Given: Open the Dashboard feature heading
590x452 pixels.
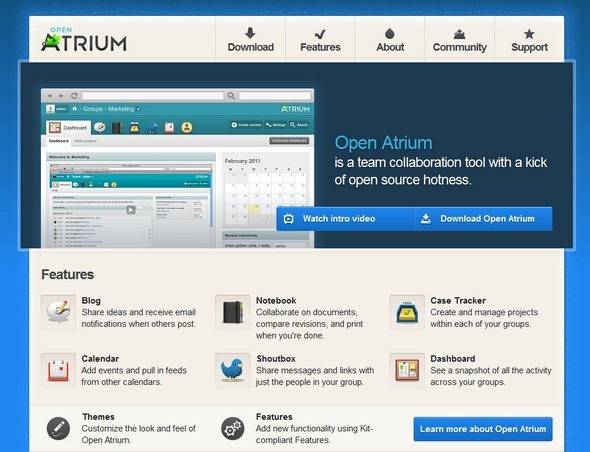Looking at the screenshot, I should coord(453,358).
